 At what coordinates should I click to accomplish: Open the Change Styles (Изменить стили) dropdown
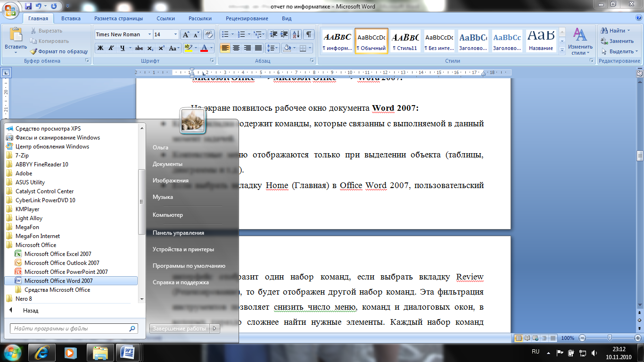[580, 41]
